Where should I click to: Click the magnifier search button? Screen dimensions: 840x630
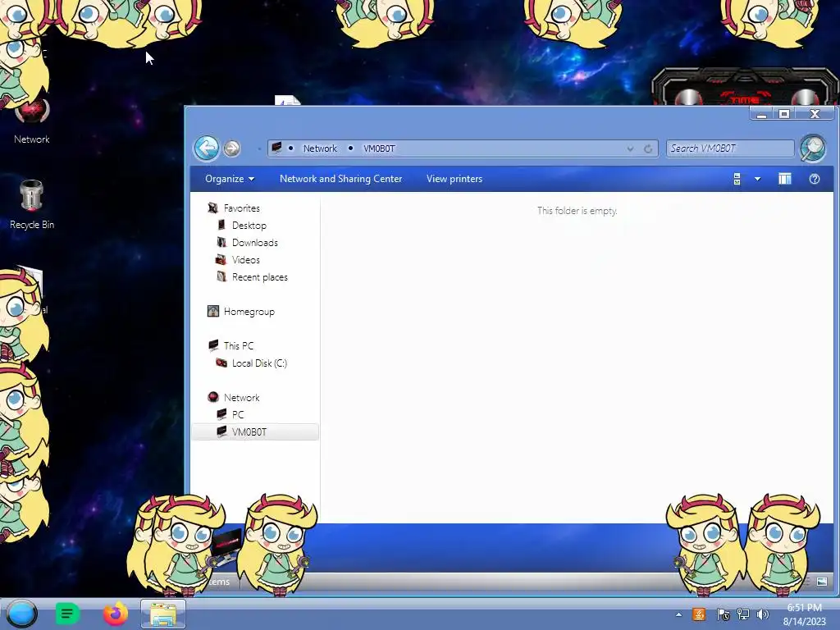click(x=813, y=148)
